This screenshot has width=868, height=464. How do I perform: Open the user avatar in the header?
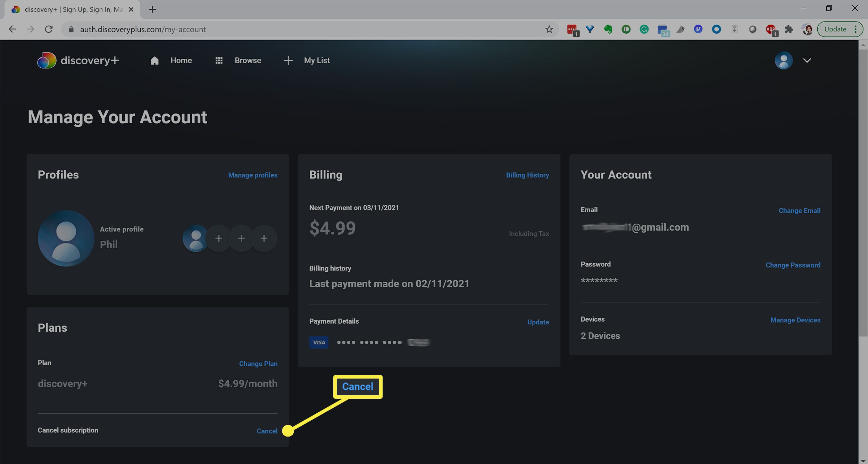[x=784, y=60]
